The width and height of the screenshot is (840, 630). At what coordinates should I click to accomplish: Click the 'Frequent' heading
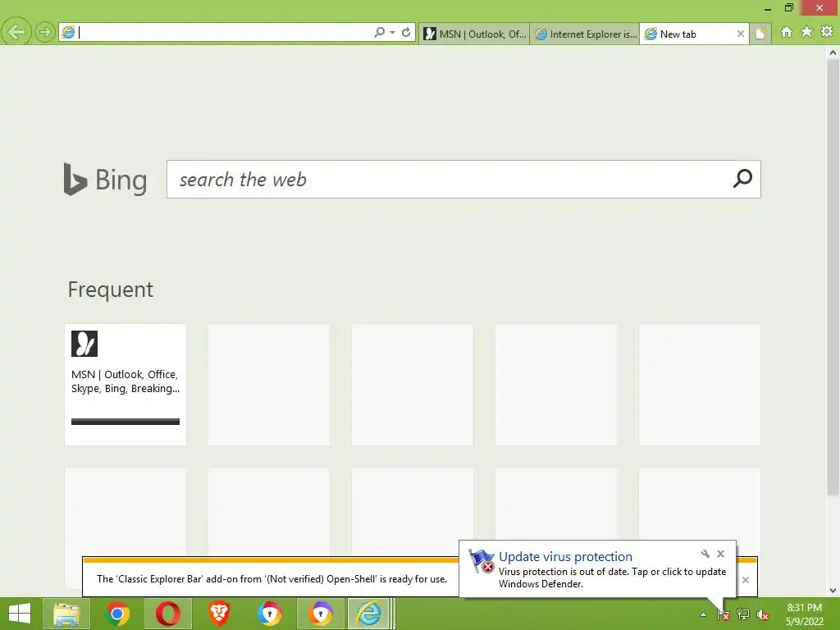[x=111, y=290]
